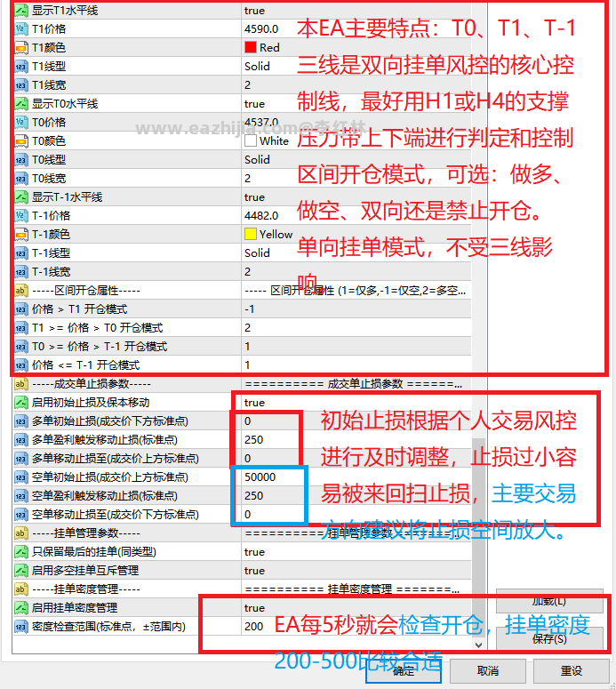Click the 成交单止损参数 string icon

[21, 383]
